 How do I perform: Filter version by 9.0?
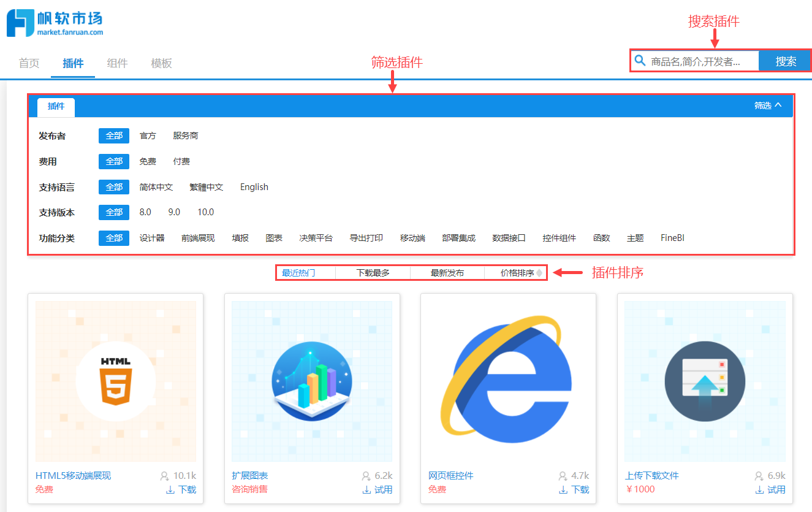click(x=174, y=212)
